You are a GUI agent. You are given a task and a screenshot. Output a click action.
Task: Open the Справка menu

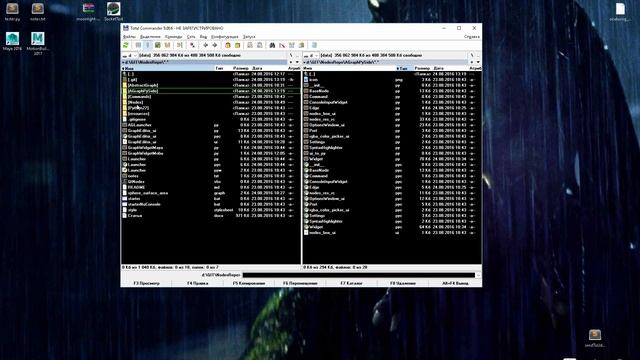(x=472, y=37)
